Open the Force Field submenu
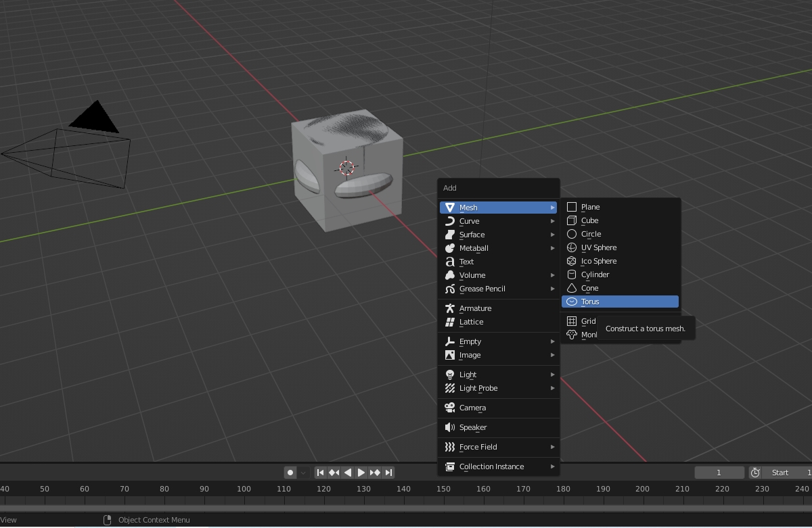This screenshot has height=528, width=812. tap(498, 447)
